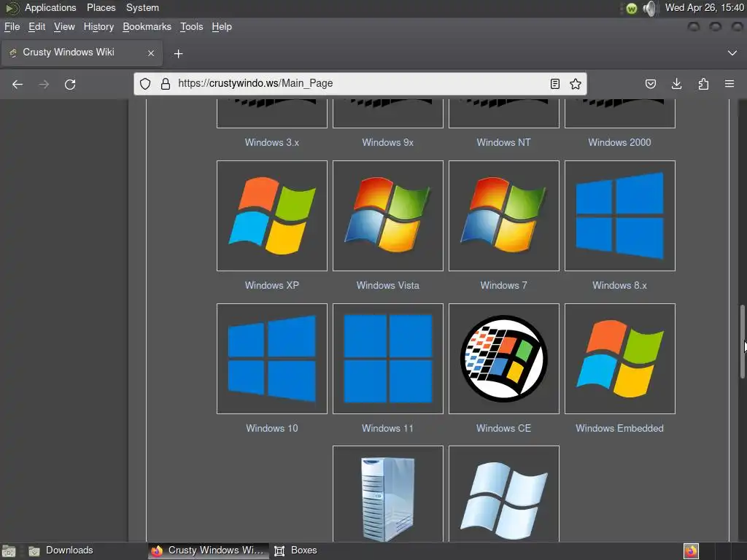Open the System menu in top panel

[142, 7]
